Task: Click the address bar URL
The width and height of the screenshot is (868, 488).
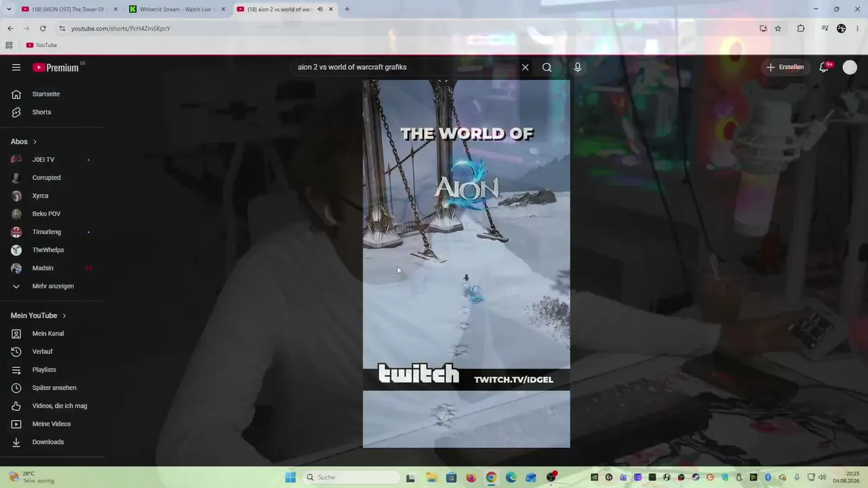Action: [121, 28]
